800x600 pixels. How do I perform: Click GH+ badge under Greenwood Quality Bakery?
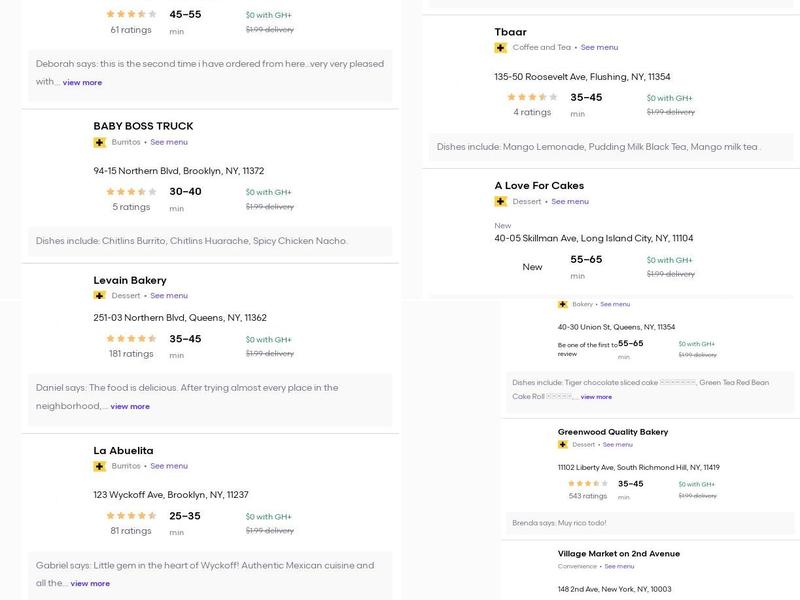coord(563,445)
